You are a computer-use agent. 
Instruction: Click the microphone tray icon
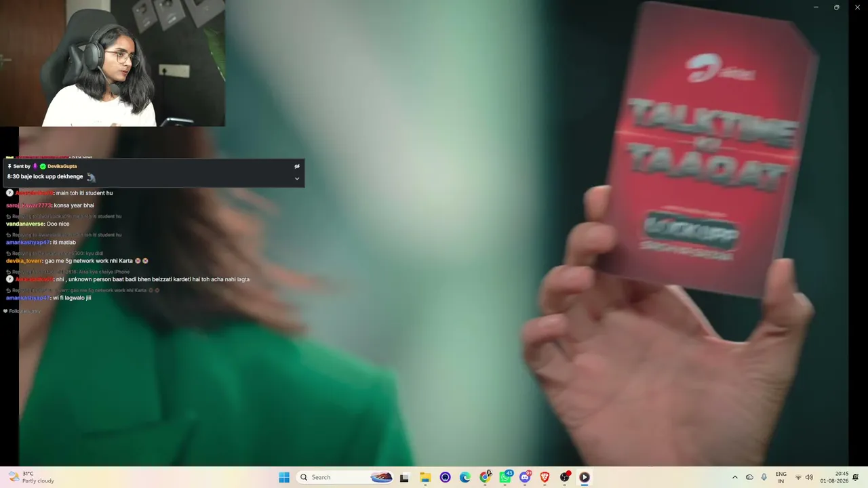pos(764,477)
